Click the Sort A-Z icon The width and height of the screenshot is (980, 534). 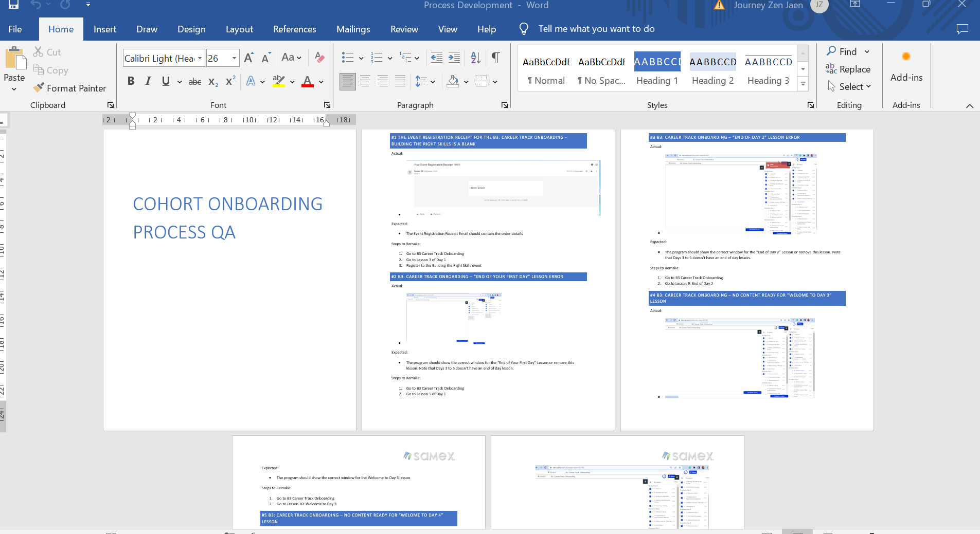coord(475,58)
